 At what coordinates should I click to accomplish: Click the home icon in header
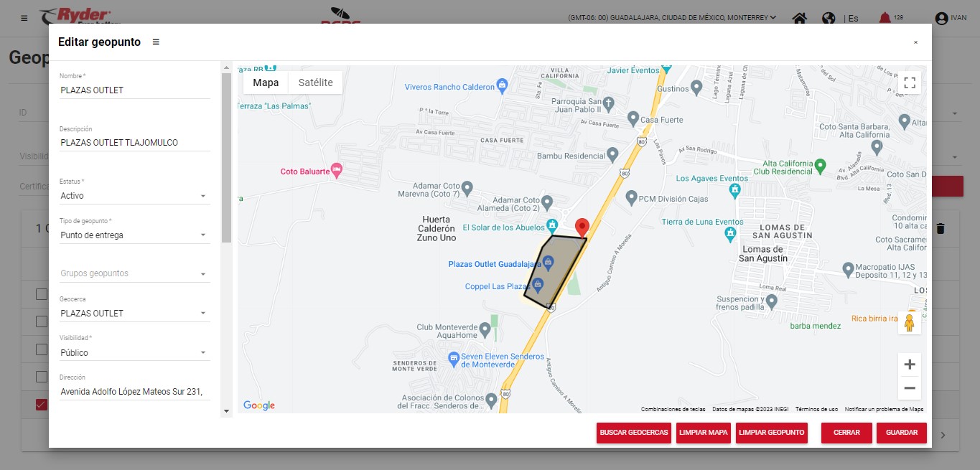(x=799, y=18)
